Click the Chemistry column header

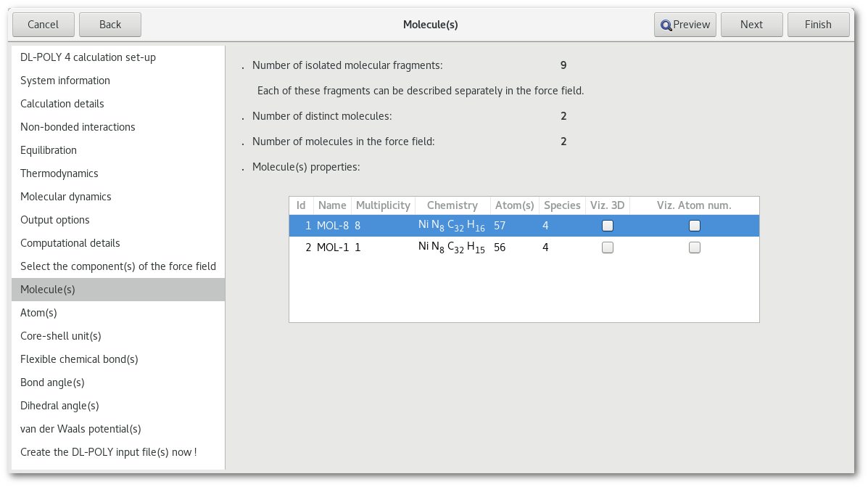(452, 205)
